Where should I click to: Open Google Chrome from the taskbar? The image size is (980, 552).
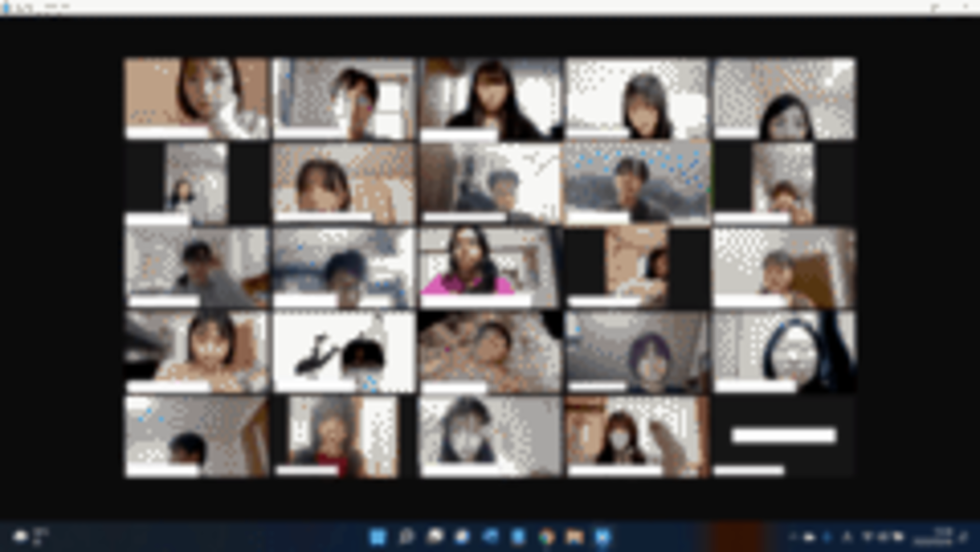547,537
